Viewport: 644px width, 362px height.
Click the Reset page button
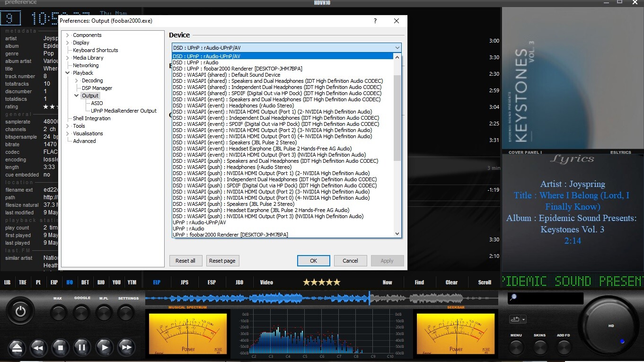pos(222,261)
